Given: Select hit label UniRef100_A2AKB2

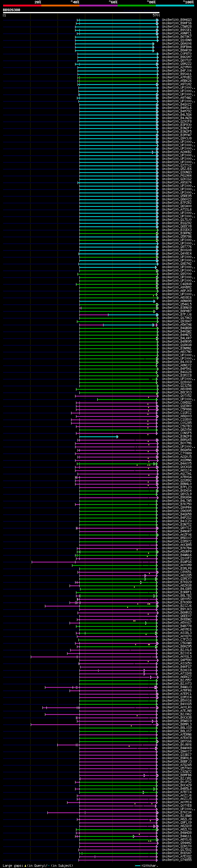Looking at the screenshot, I should tap(177, 152).
